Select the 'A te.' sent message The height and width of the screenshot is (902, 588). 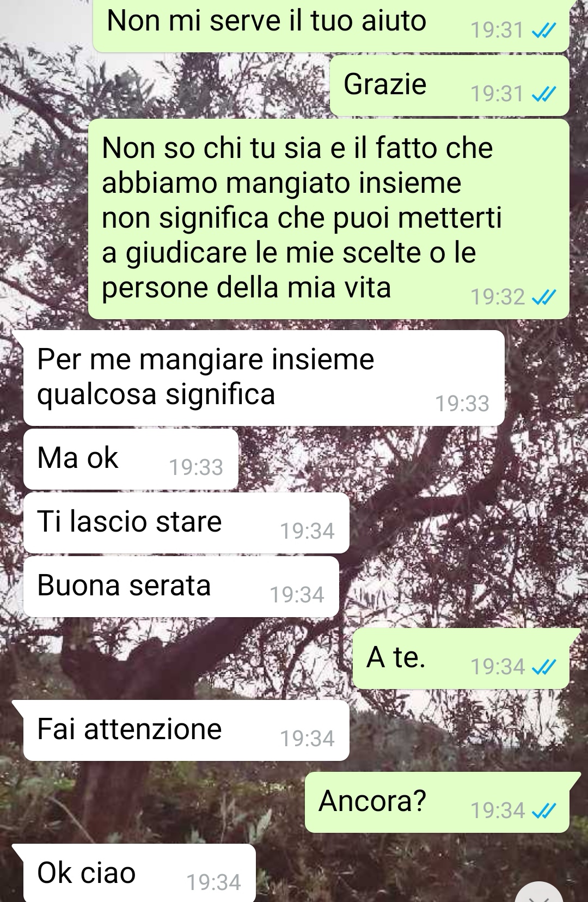pos(462,659)
